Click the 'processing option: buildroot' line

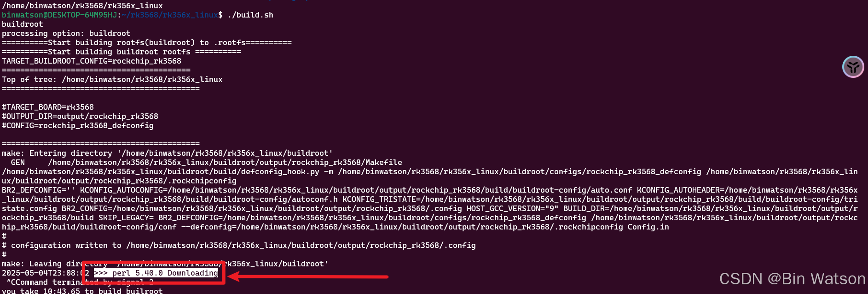(x=66, y=33)
